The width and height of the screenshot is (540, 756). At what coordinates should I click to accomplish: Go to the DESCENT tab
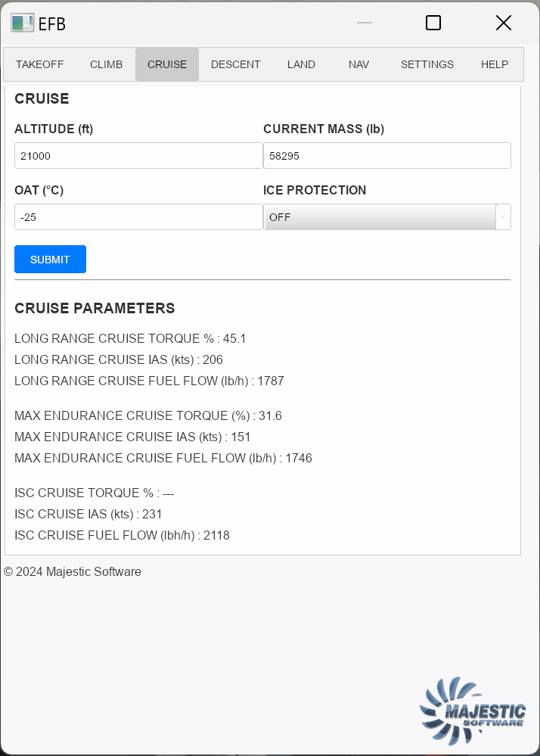(x=235, y=64)
